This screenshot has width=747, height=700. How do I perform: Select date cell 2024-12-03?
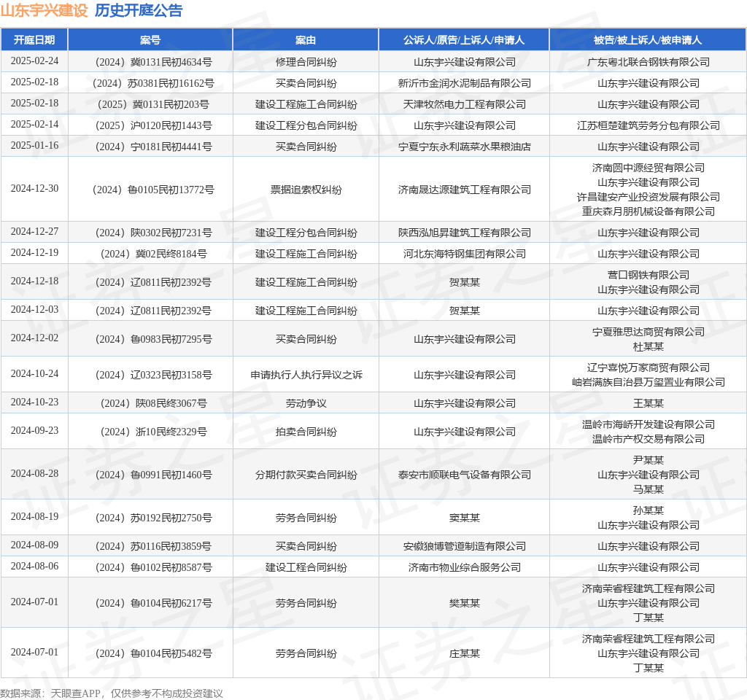click(34, 310)
